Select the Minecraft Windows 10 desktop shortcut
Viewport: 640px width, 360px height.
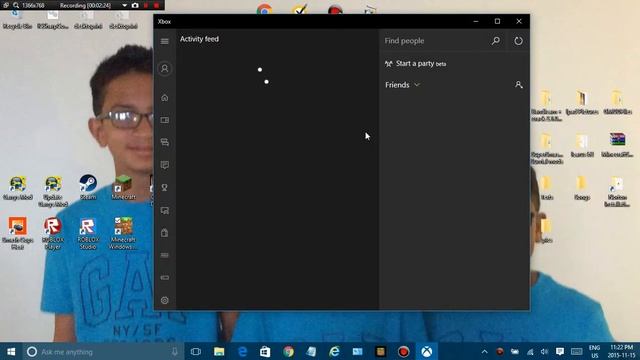(x=123, y=233)
